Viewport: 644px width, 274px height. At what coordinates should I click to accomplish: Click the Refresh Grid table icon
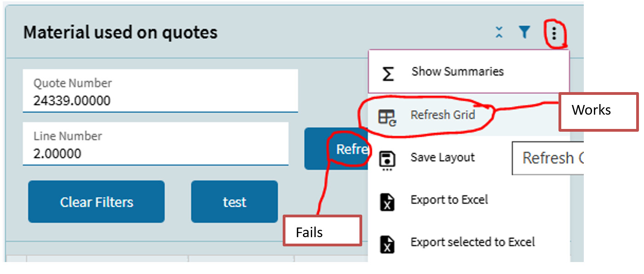(387, 117)
